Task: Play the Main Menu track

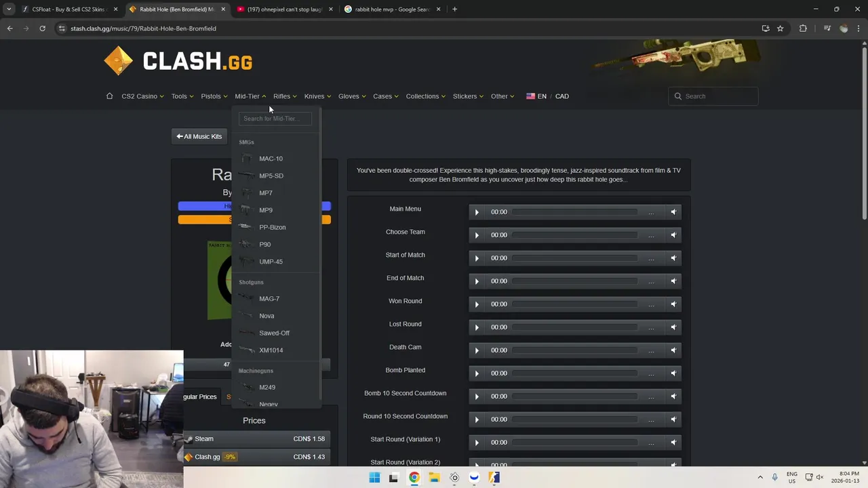Action: [x=477, y=212]
